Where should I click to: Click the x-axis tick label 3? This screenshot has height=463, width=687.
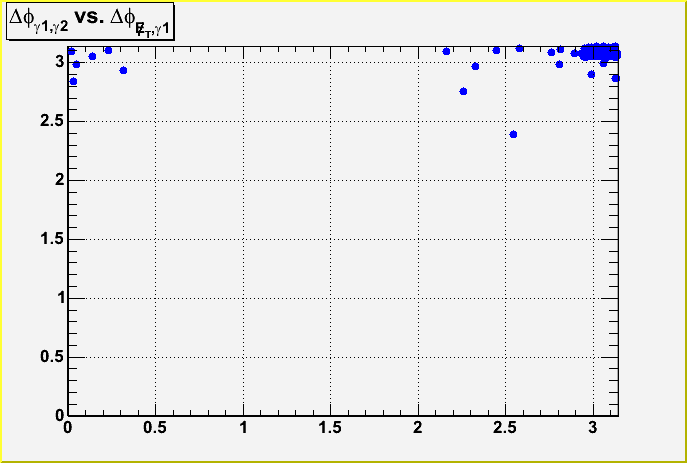[x=594, y=429]
